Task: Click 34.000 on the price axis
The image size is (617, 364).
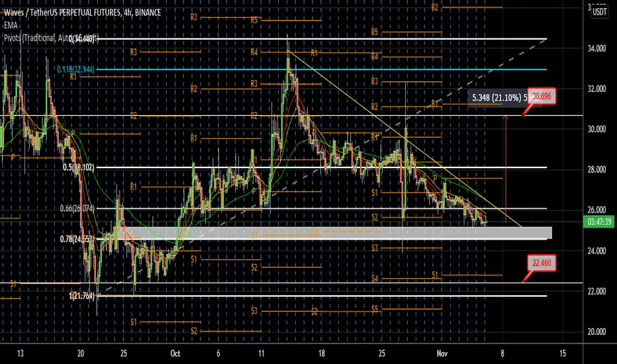Action: click(x=596, y=49)
